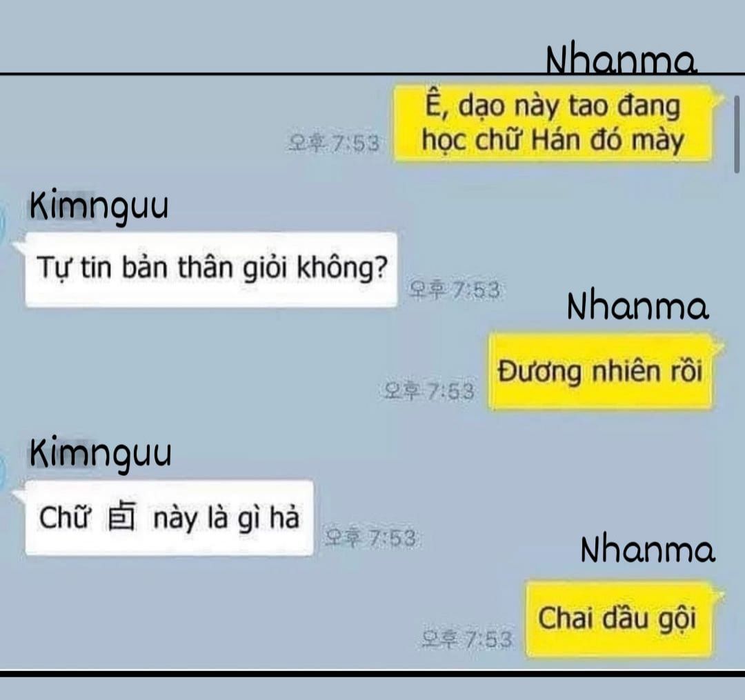Viewport: 745px width, 700px height.
Task: Click the chat scrollbar thumb on the right
Action: click(737, 134)
